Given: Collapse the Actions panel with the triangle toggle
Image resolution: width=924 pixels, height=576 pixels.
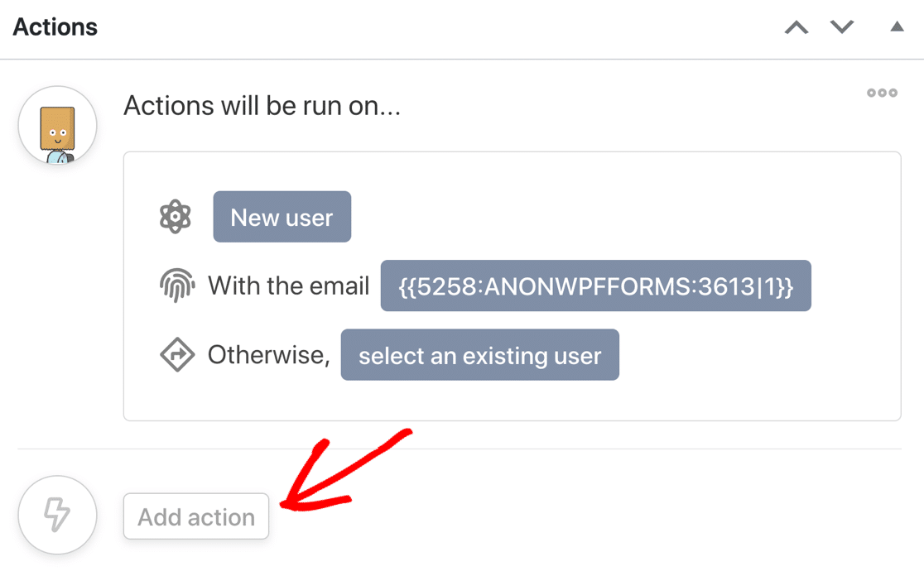Looking at the screenshot, I should pyautogui.click(x=897, y=27).
